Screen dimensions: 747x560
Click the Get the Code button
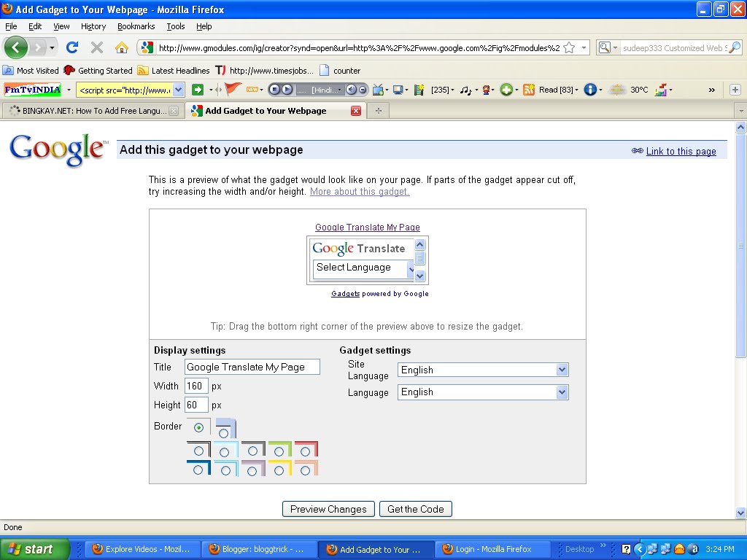coord(415,509)
